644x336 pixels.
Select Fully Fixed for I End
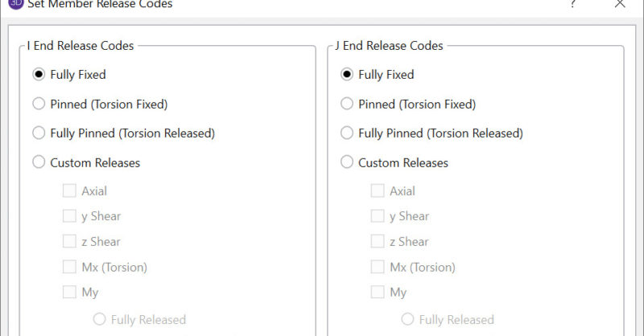click(39, 75)
